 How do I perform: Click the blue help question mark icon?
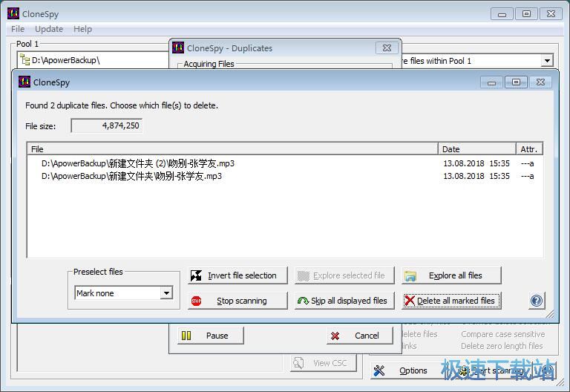[537, 301]
